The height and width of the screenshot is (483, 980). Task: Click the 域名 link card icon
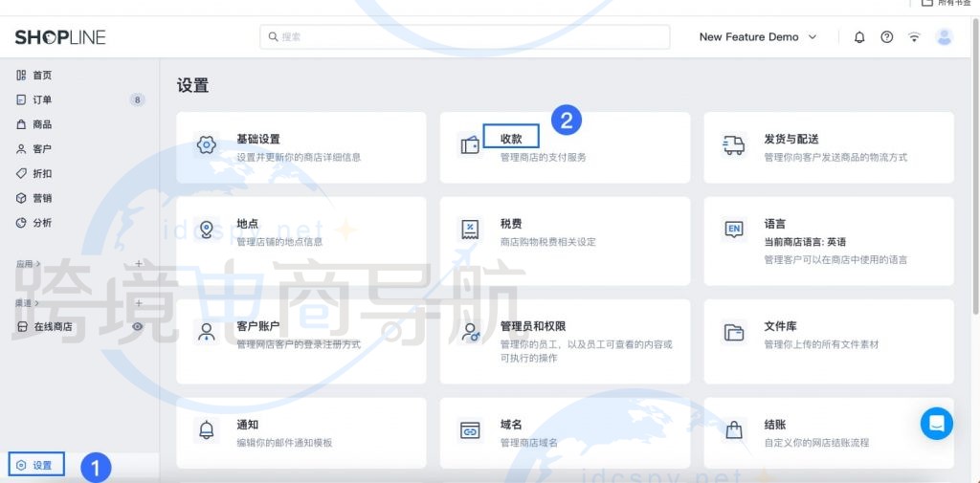tap(470, 429)
